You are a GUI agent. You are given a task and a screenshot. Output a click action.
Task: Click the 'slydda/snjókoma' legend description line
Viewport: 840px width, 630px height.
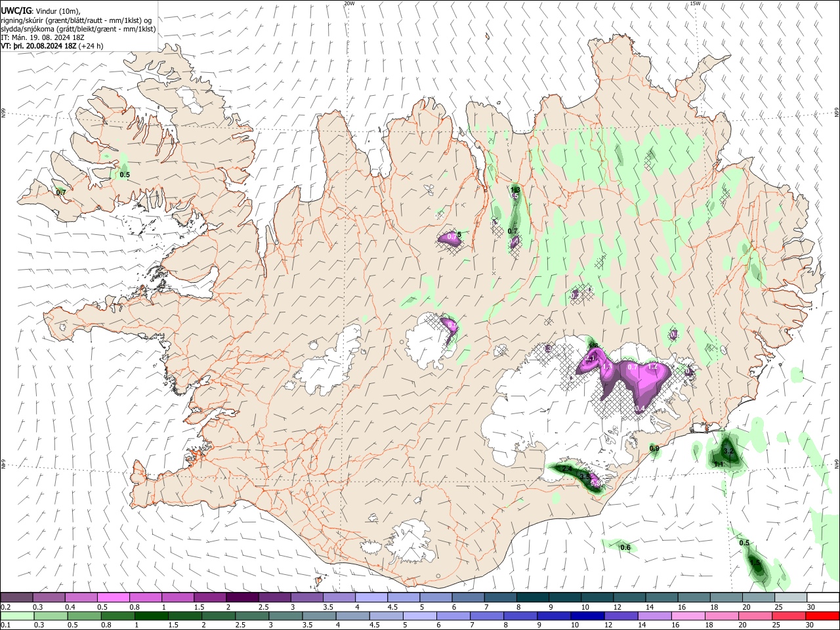tap(78, 29)
